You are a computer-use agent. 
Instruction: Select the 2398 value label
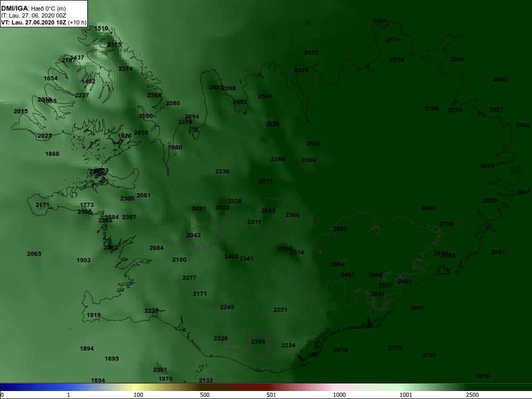coord(258,342)
